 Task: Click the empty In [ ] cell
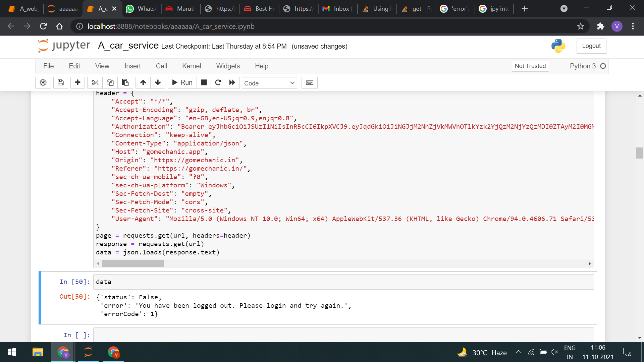[343, 335]
